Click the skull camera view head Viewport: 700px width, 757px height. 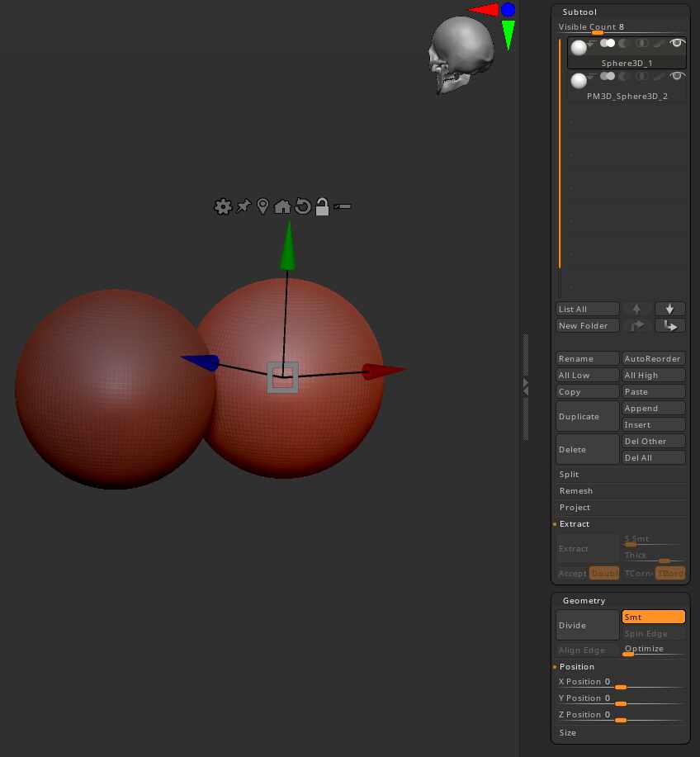(x=461, y=54)
